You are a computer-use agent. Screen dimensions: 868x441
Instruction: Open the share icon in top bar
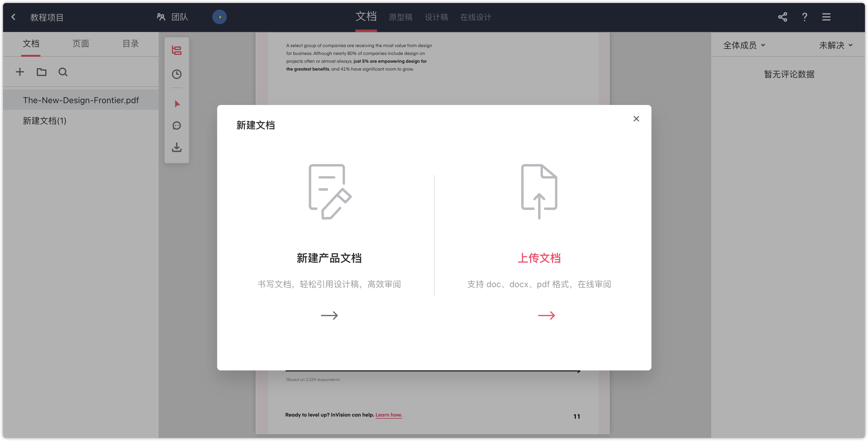point(782,17)
